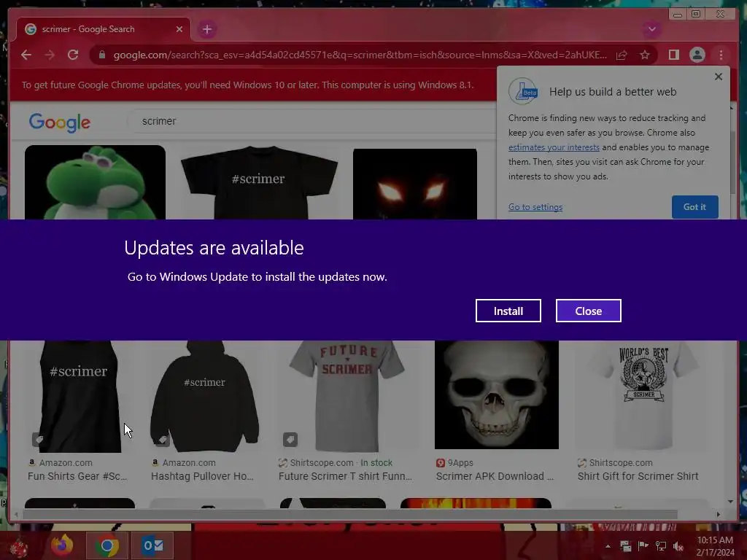The image size is (747, 560).
Task: Click the product tag on hoodie image
Action: 163,439
